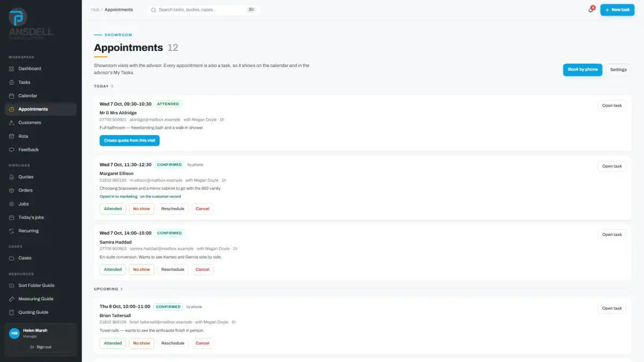Open the Customers people icon
Image resolution: width=644 pixels, height=362 pixels.
[x=12, y=123]
